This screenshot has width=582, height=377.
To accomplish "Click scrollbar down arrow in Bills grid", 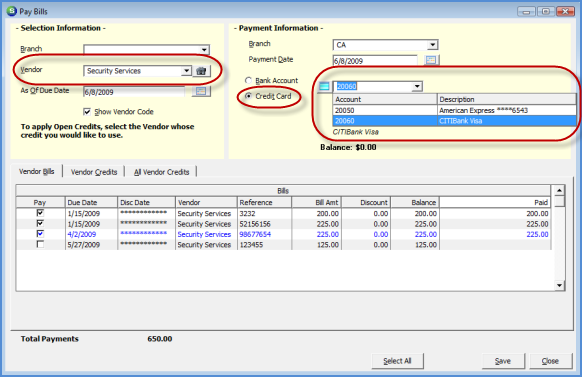I will (x=559, y=285).
